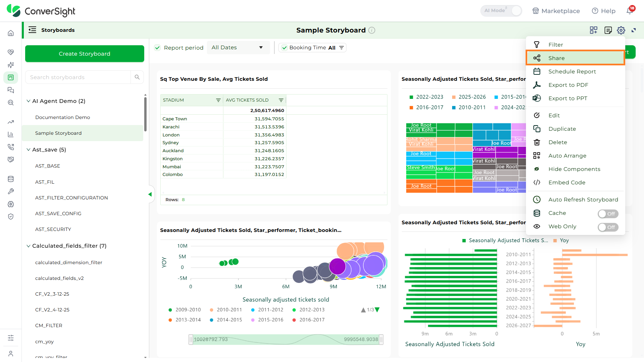This screenshot has height=362, width=644.
Task: Collapse the Ast_save group
Action: click(29, 149)
